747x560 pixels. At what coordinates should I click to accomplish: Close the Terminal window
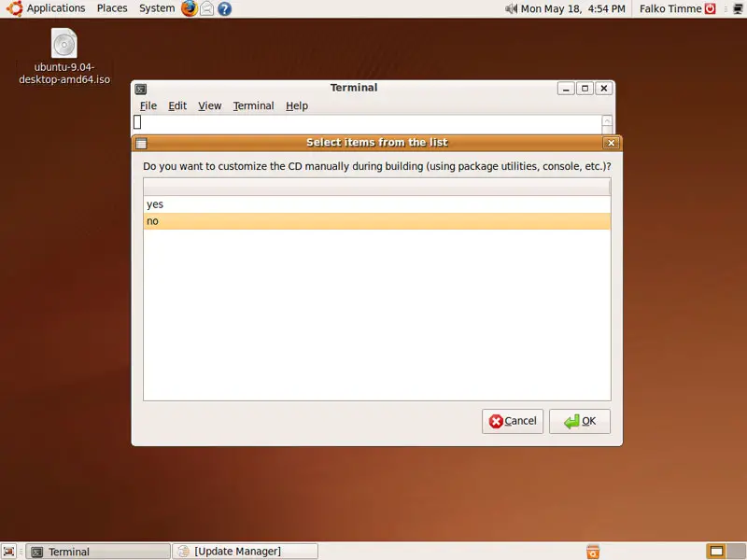603,89
